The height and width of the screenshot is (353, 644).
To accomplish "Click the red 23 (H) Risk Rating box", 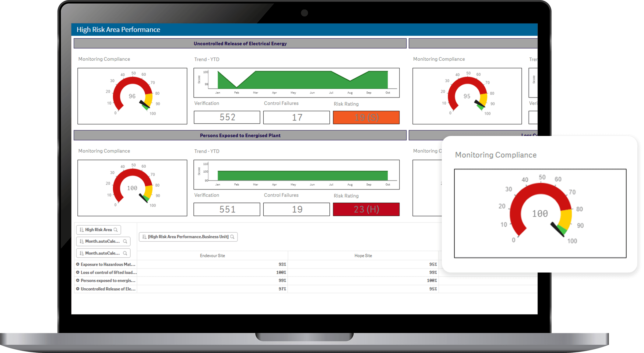I will coord(366,209).
